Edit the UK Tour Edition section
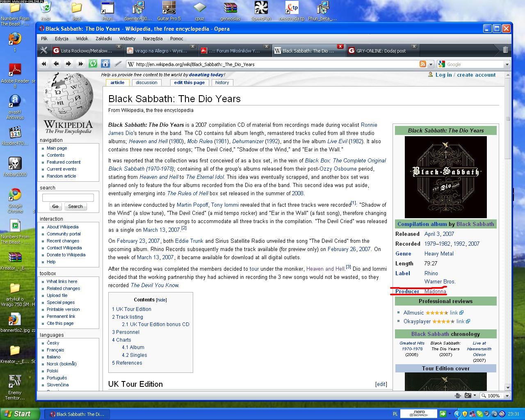This screenshot has height=420, width=525. point(381,384)
